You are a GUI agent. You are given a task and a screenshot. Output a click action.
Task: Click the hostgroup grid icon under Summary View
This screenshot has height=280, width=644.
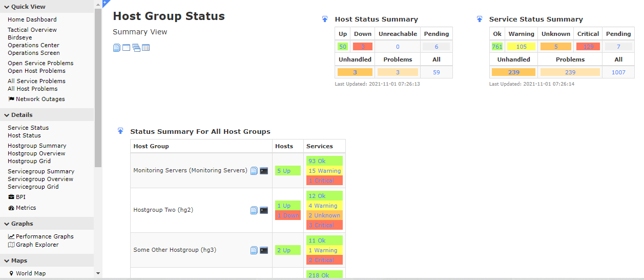tap(146, 48)
